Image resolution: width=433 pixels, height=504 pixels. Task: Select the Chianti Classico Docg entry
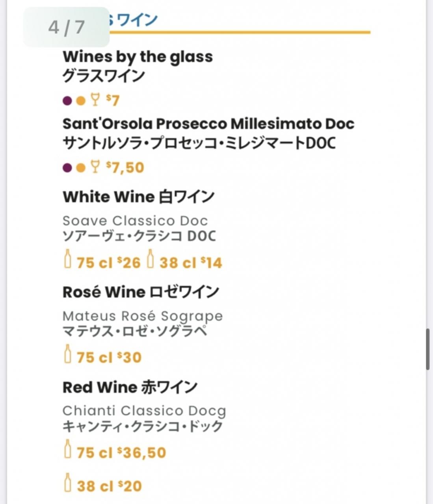click(144, 411)
